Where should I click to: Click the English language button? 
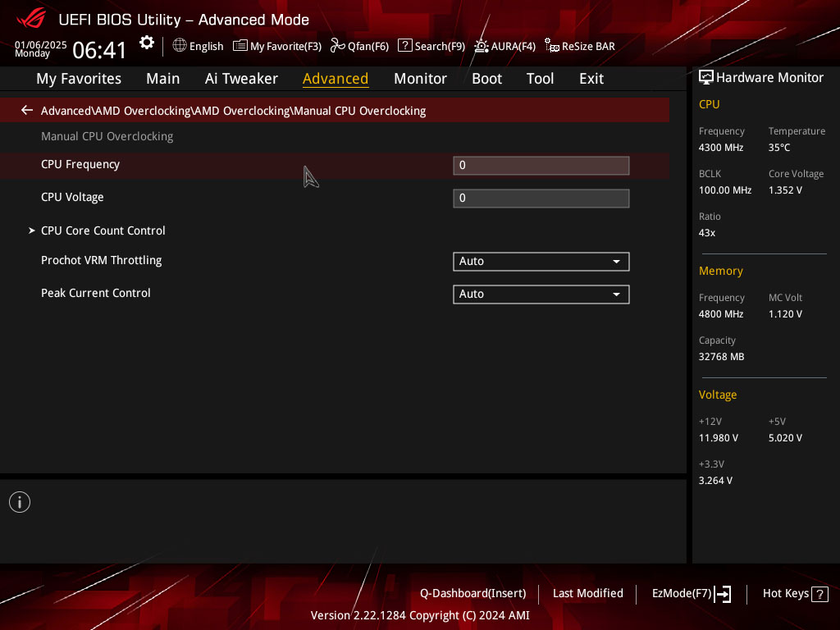(x=199, y=46)
